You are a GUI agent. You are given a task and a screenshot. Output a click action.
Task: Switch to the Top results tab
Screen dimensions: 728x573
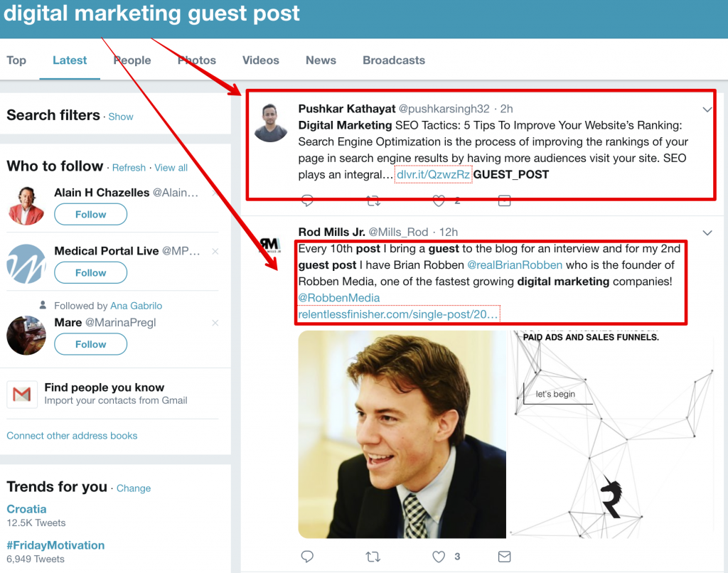tap(16, 60)
